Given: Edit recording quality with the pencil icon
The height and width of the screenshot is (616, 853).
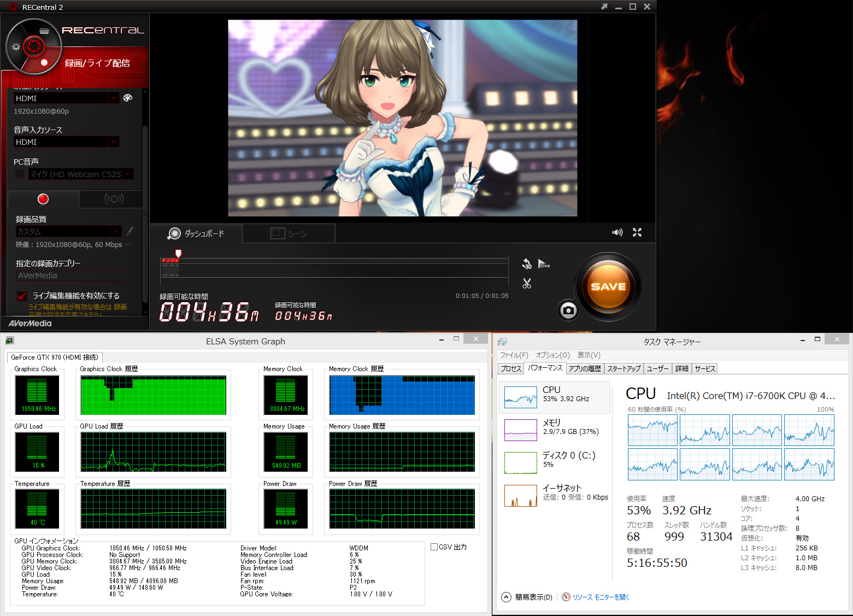Looking at the screenshot, I should [130, 231].
